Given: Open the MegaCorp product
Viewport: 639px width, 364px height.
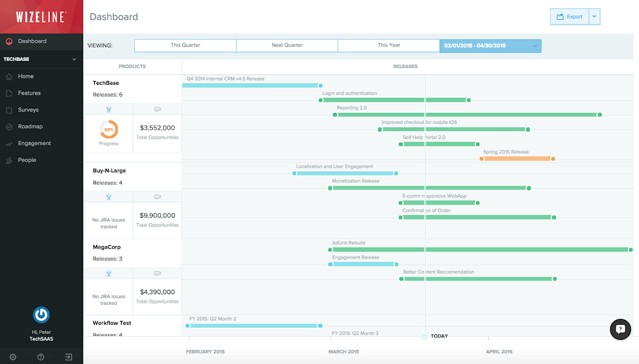Looking at the screenshot, I should [x=106, y=247].
